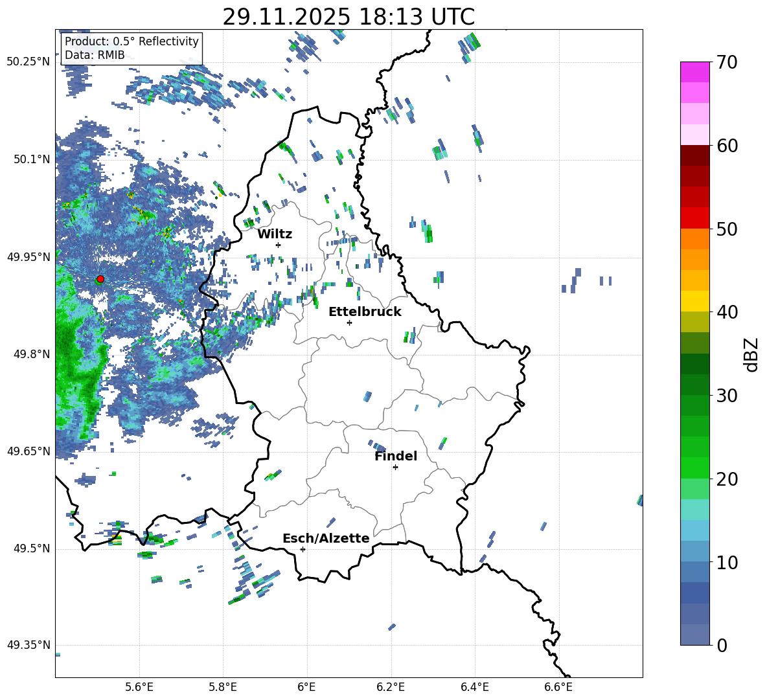Click the latitude label 49.65°N
Viewport: 767px width, 700px height.
[x=29, y=451]
